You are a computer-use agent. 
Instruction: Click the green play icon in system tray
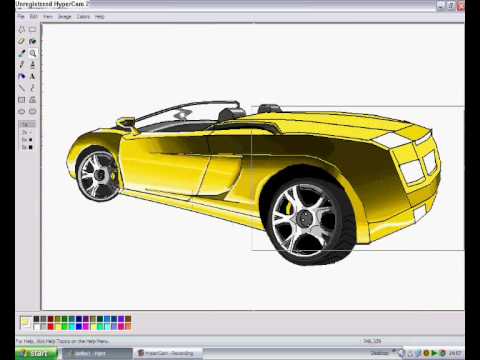coord(434,353)
